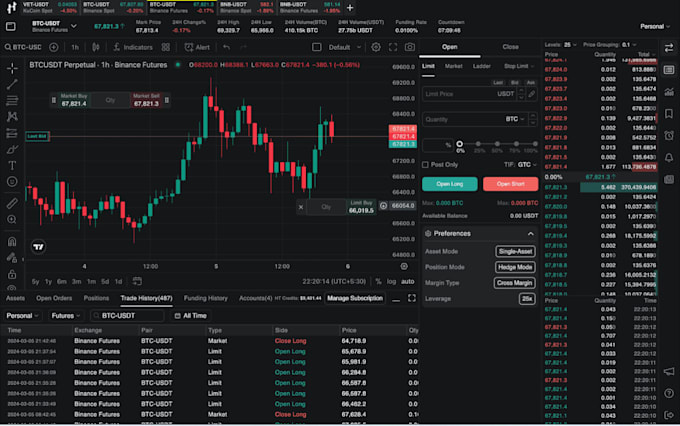Image resolution: width=680 pixels, height=426 pixels.
Task: Toggle percent scale on chart
Action: pos(378,282)
